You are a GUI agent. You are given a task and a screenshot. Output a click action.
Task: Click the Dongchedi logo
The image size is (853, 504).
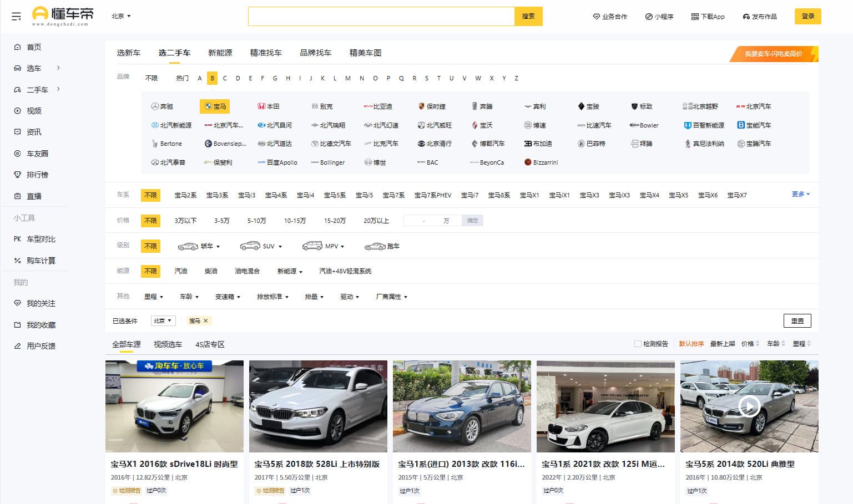tap(63, 16)
